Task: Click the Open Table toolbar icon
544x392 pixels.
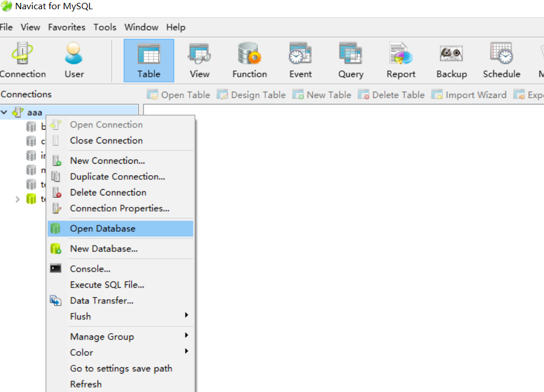Action: (152, 95)
